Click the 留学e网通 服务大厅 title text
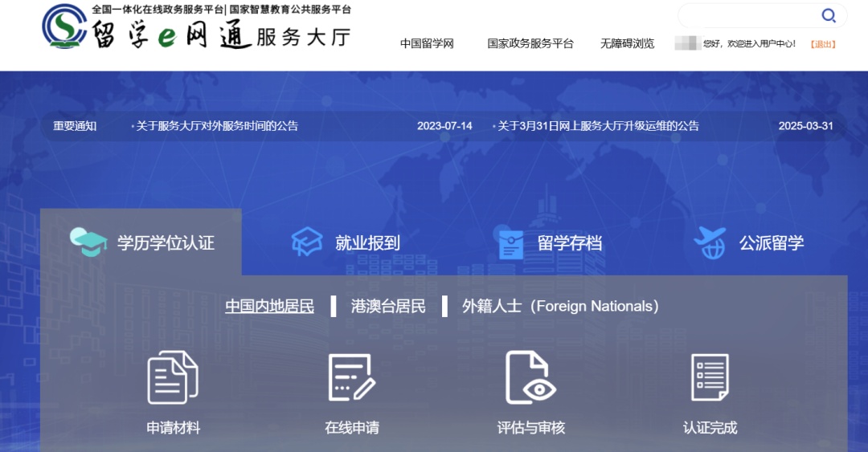Viewport: 868px width, 452px height. pyautogui.click(x=222, y=35)
